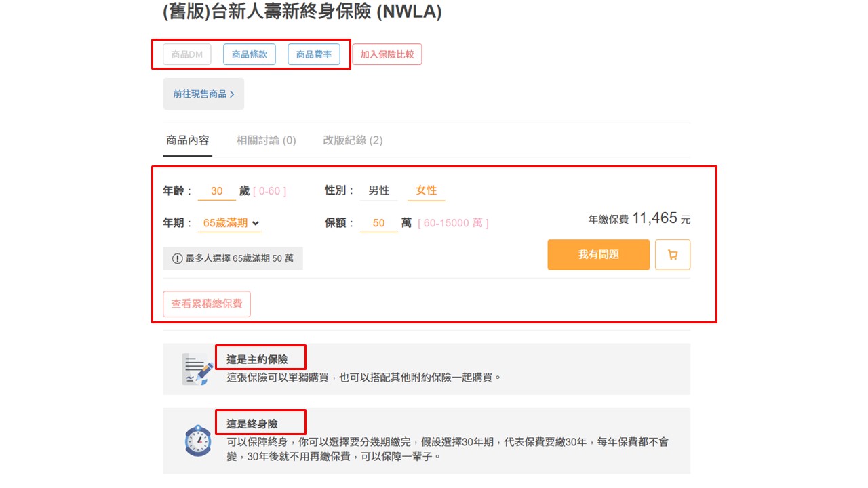Click the orange 我有問題 button

click(599, 255)
